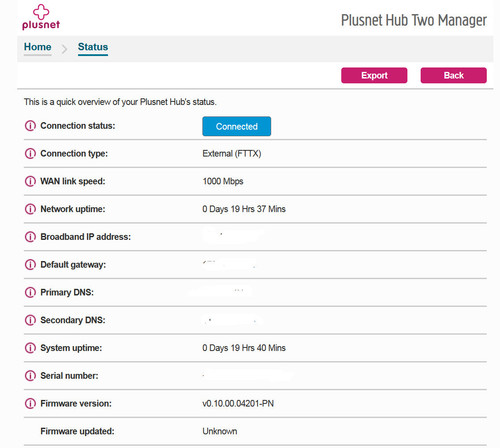Click the 'Broadband IP address:' label
The height and width of the screenshot is (448, 500).
point(86,237)
